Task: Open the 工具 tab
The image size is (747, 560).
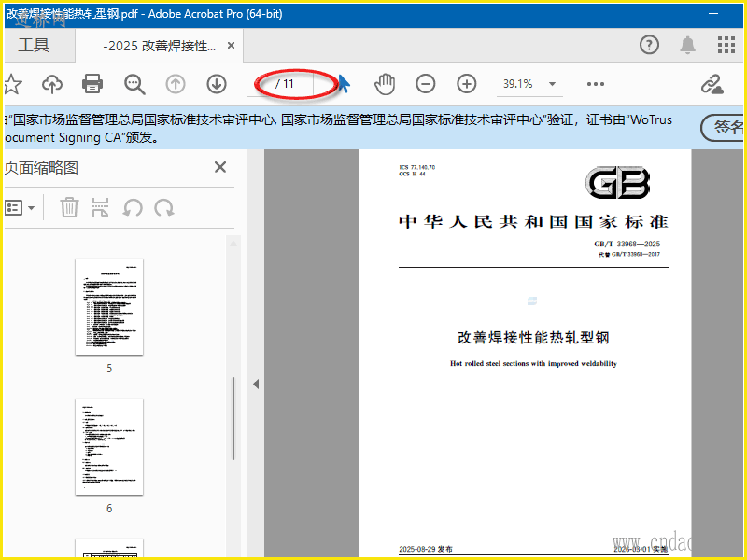Action: tap(35, 45)
